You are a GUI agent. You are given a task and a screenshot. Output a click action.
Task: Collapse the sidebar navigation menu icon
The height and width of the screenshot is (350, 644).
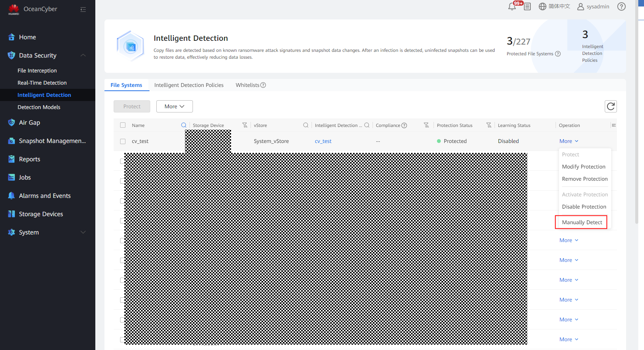click(x=83, y=10)
